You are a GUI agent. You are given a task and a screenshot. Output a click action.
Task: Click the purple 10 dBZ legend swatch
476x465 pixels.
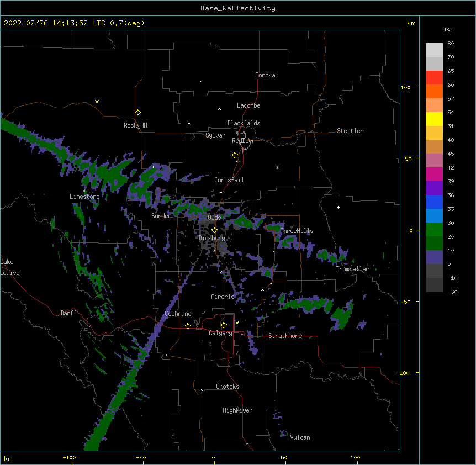434,257
